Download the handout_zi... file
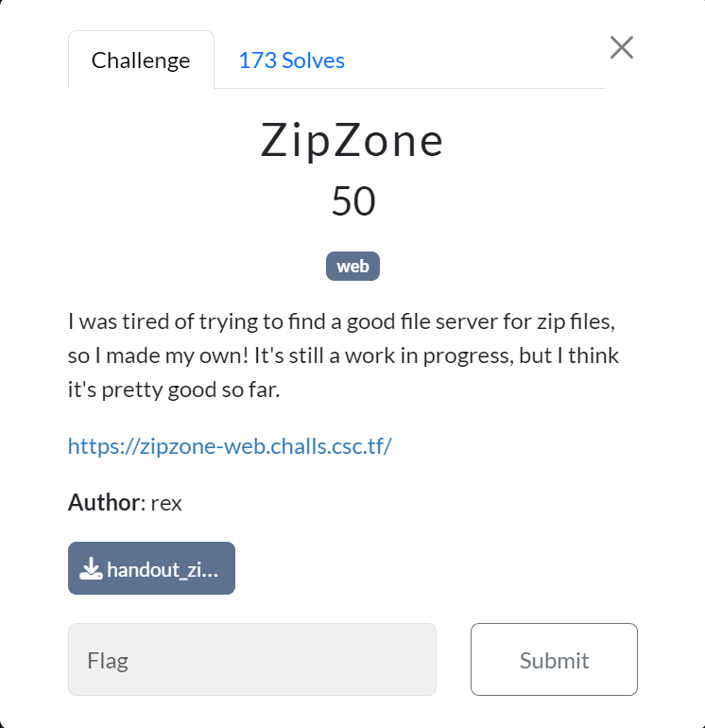Image resolution: width=705 pixels, height=728 pixels. point(151,568)
